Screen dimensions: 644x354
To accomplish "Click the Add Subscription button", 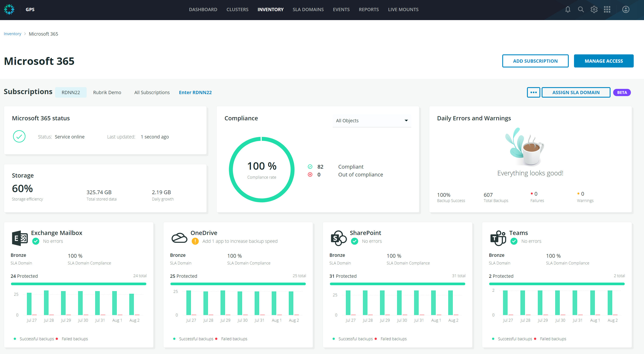I will pos(535,61).
